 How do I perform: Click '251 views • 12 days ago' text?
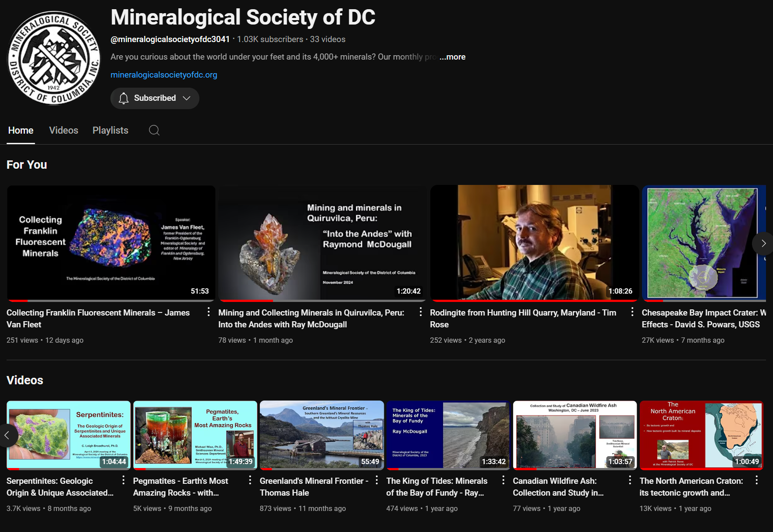45,340
